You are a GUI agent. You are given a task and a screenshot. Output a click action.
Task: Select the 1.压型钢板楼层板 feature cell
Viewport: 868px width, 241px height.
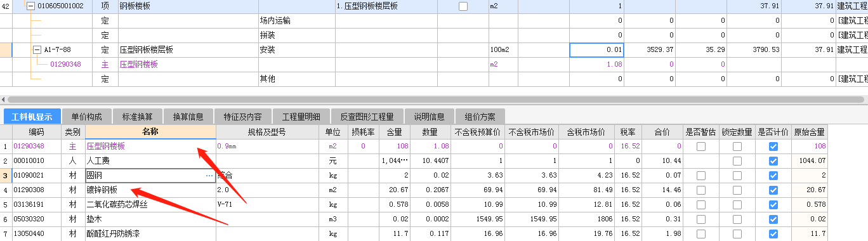coord(386,6)
